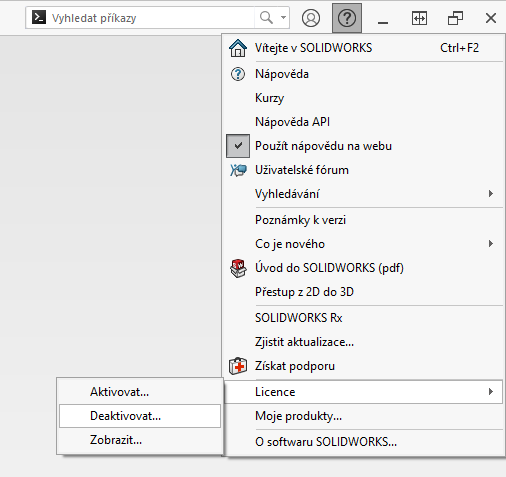This screenshot has width=506, height=477.
Task: Expand the Vyhledávání submenu arrow
Action: (x=490, y=194)
